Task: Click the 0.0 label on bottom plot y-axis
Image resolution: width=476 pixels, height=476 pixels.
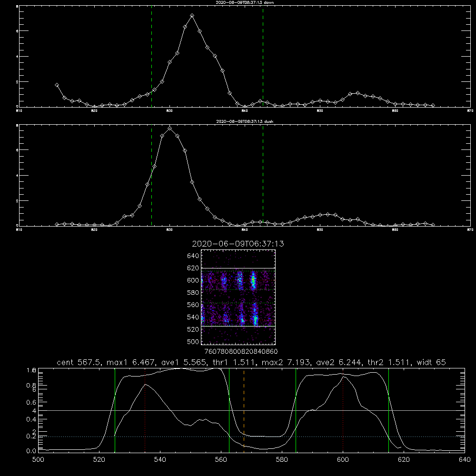Action: pyautogui.click(x=31, y=451)
